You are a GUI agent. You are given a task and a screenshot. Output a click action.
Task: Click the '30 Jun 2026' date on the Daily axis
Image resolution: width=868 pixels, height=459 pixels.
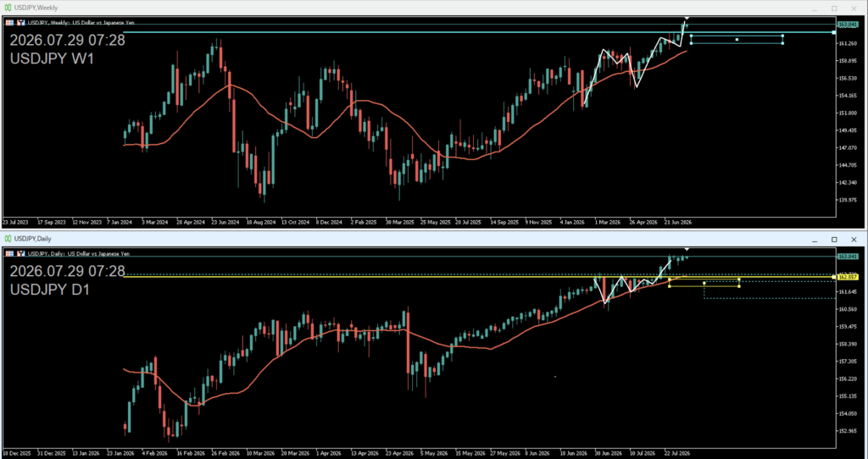(608, 452)
